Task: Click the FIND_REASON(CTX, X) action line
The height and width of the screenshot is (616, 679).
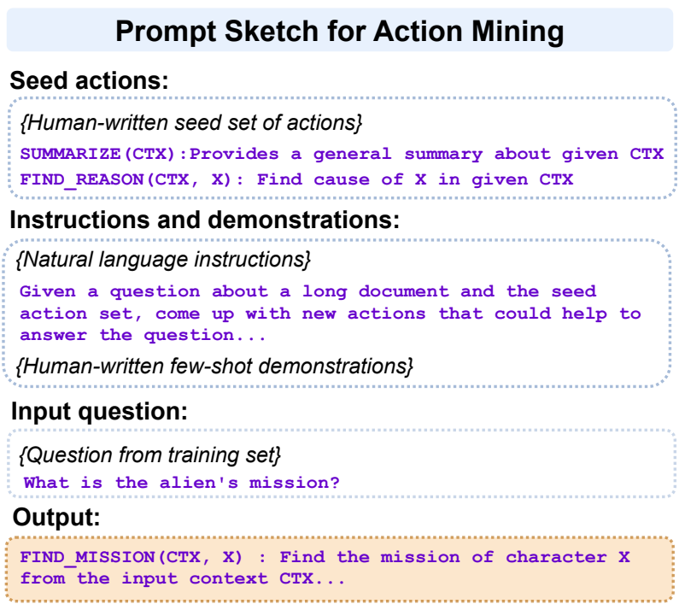Action: (x=296, y=179)
